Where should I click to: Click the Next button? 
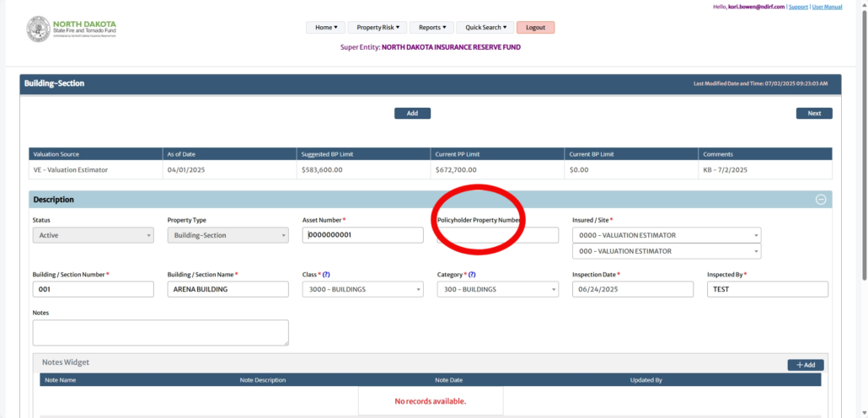point(813,113)
